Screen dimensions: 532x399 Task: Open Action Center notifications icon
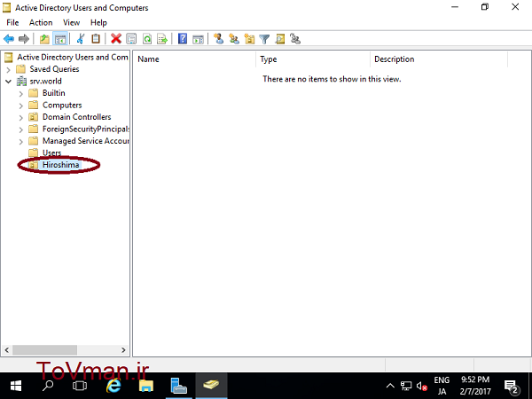[512, 386]
